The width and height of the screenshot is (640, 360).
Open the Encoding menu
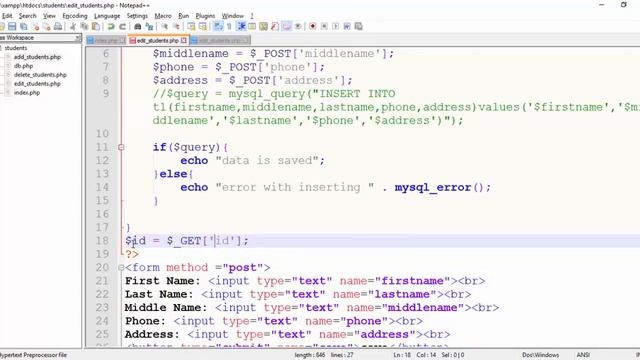[75, 16]
